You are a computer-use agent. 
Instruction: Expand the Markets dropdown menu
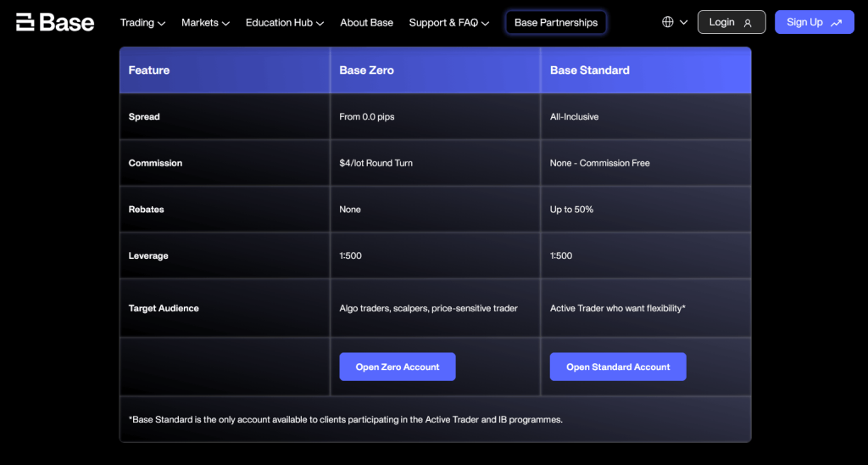click(205, 23)
